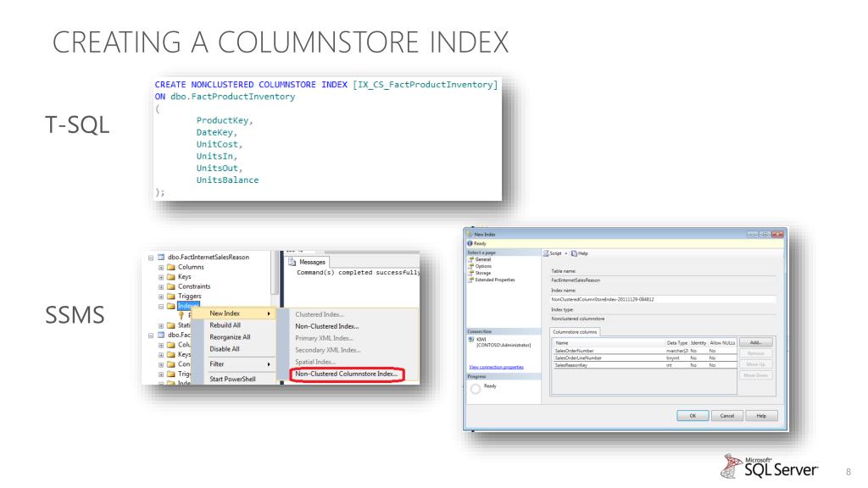Click Cancel in the New Index dialog
Screen dimensions: 868x488
tap(726, 416)
